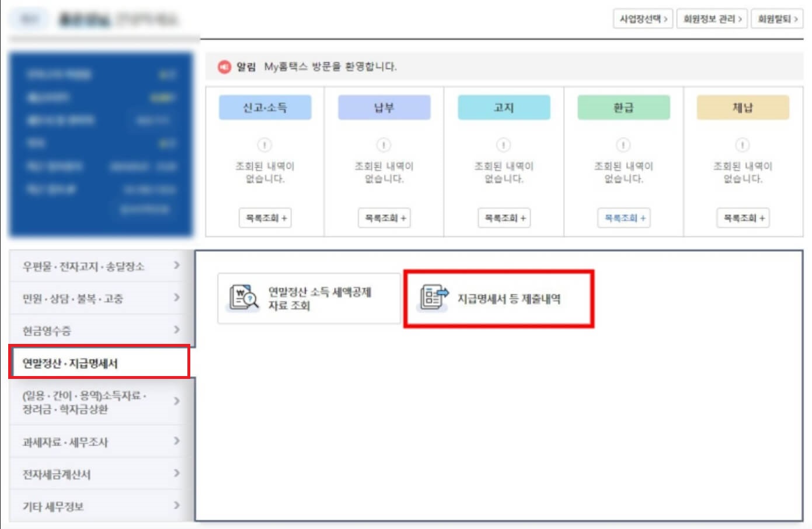Click the exclamation icon under 환급

pyautogui.click(x=623, y=145)
